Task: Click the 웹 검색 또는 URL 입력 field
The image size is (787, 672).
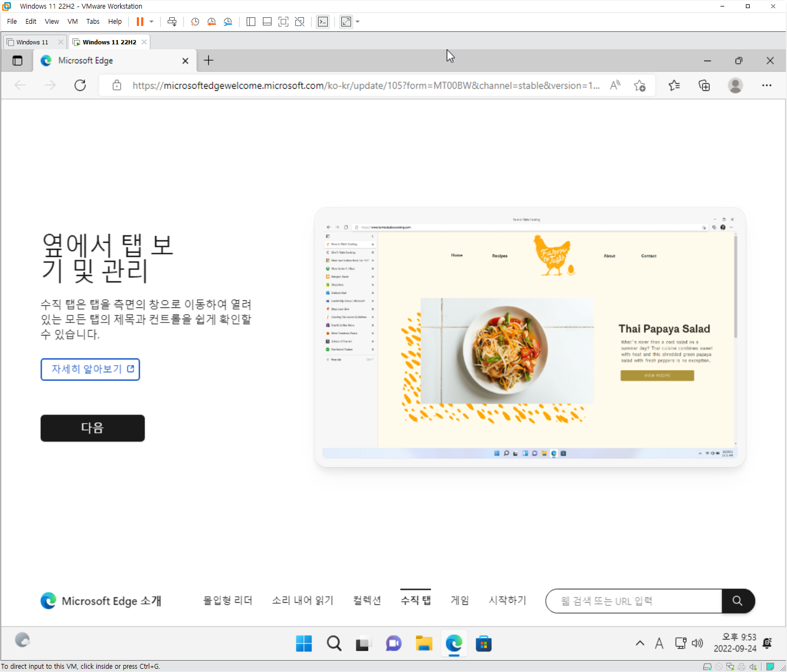Action: tap(634, 601)
